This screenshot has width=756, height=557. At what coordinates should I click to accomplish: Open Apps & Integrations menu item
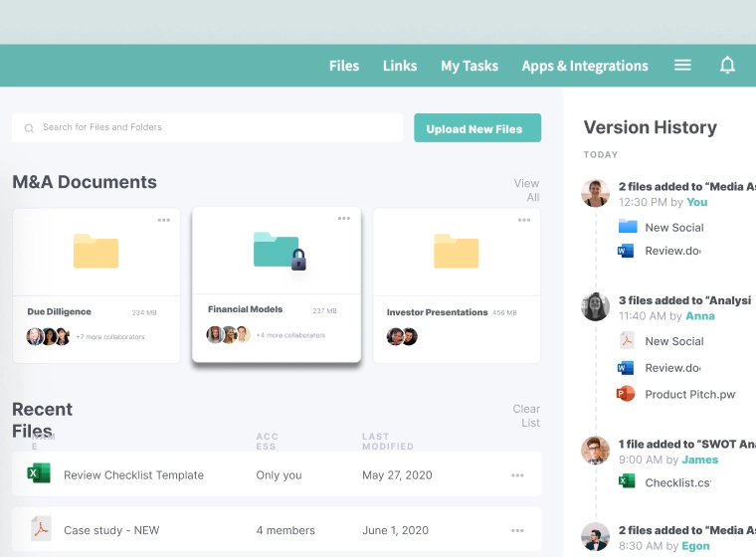(x=585, y=66)
